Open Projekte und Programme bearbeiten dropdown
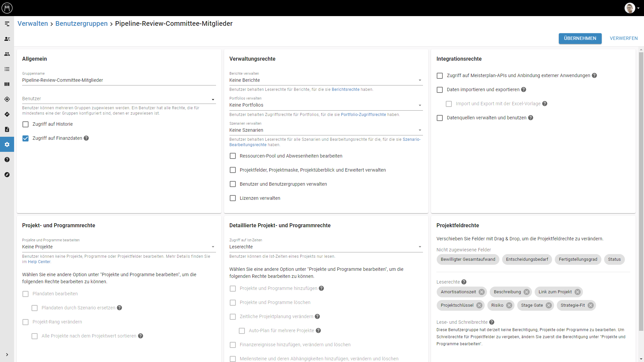Image resolution: width=644 pixels, height=362 pixels. [x=119, y=247]
